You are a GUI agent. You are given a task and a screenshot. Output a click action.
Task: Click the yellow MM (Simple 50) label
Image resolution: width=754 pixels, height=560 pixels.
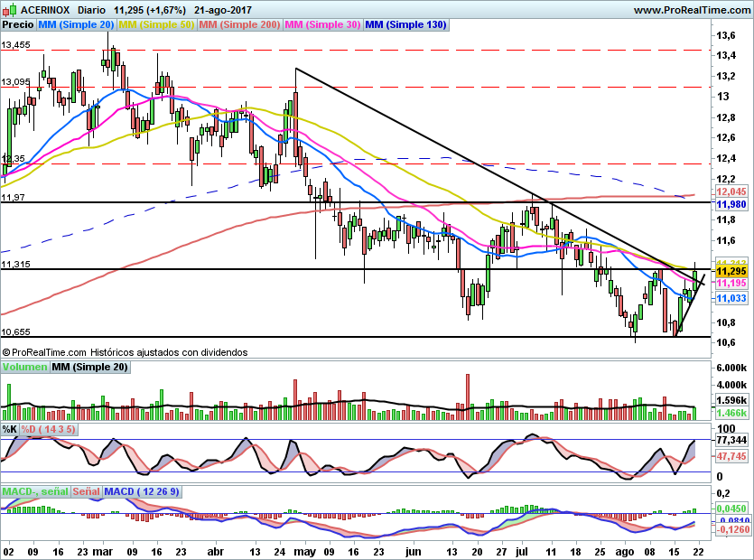pos(155,25)
